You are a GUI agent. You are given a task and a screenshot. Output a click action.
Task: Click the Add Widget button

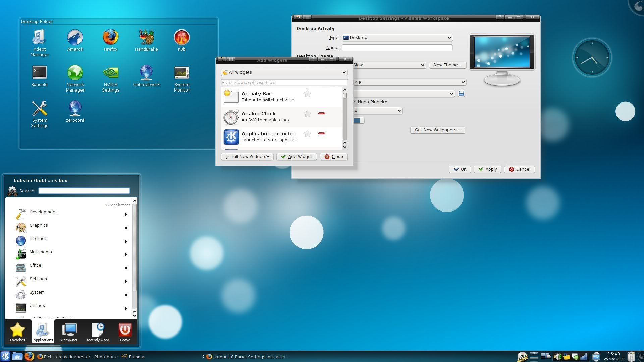[297, 157]
